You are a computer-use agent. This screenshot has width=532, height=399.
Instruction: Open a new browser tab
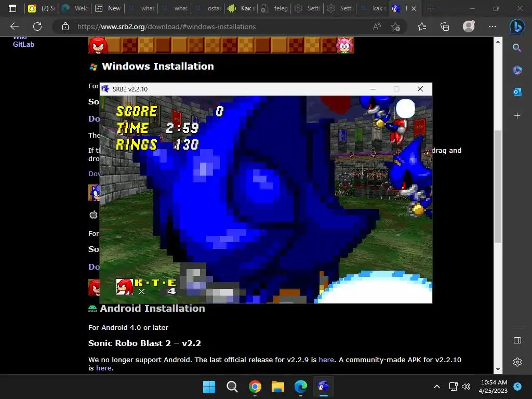coord(431,8)
